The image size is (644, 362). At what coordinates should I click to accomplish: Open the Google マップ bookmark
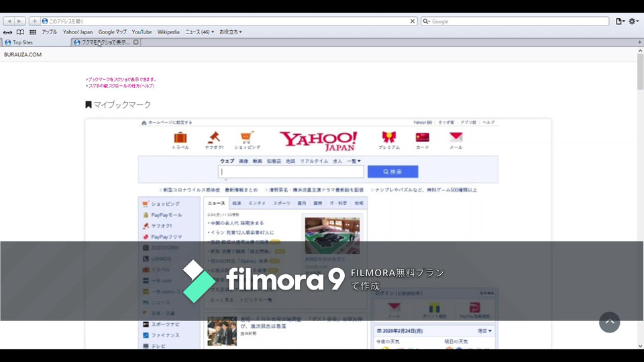(x=112, y=32)
